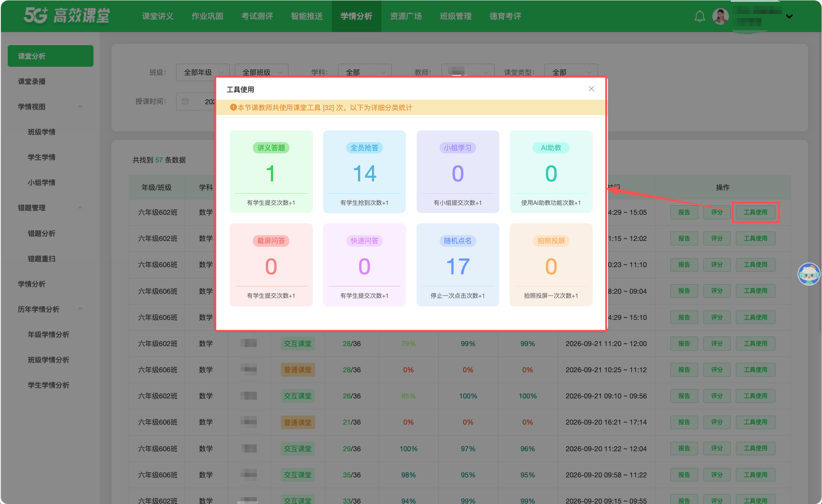
Task: Open the 全部年级 grade dropdown
Action: (203, 72)
